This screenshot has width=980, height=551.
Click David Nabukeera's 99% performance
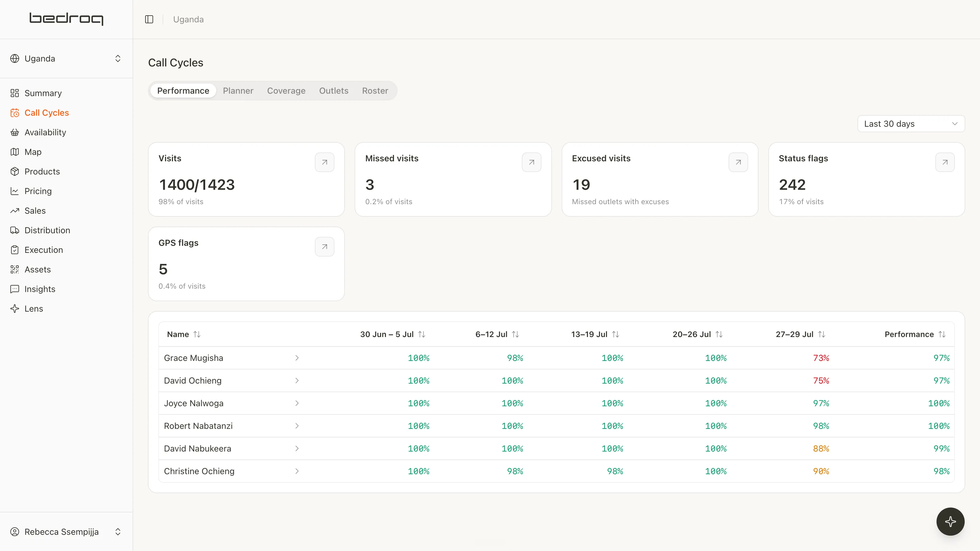point(941,449)
